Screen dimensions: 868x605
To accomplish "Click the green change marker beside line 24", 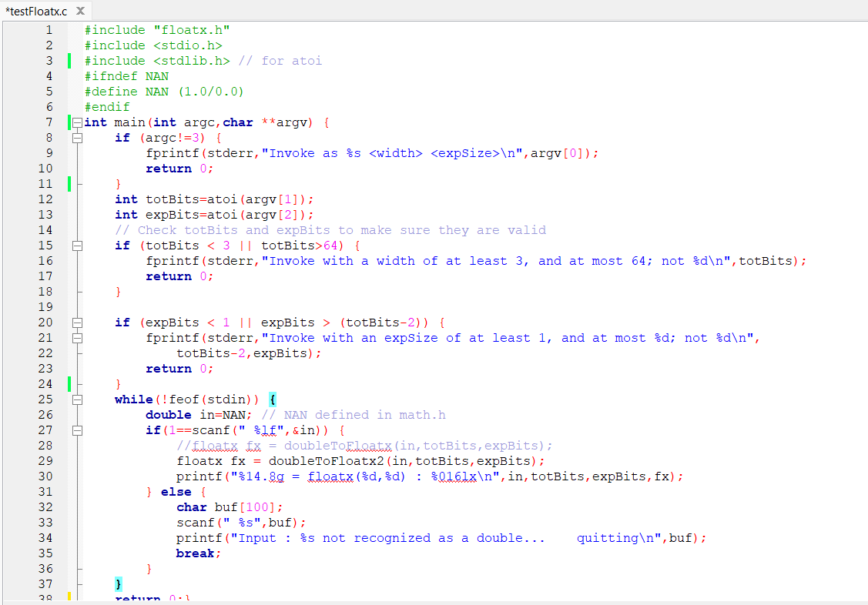I will pyautogui.click(x=68, y=383).
